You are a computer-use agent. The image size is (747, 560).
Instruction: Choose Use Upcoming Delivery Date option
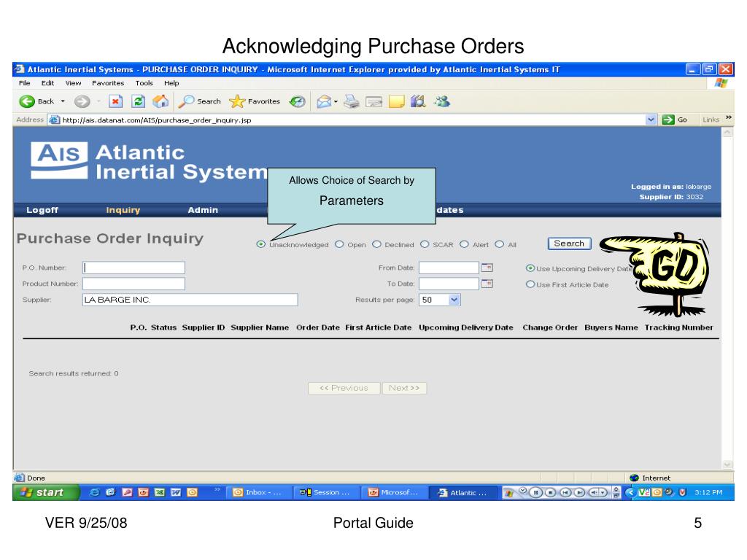[530, 268]
